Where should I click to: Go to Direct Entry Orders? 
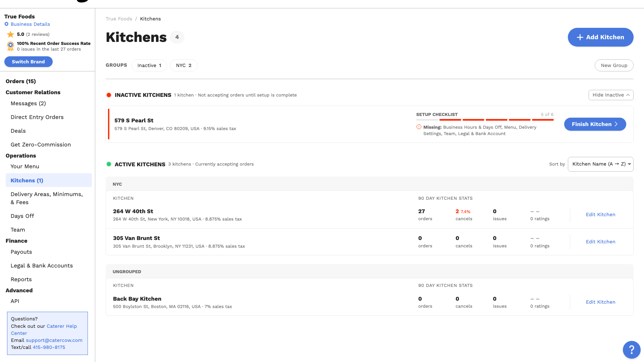[37, 117]
